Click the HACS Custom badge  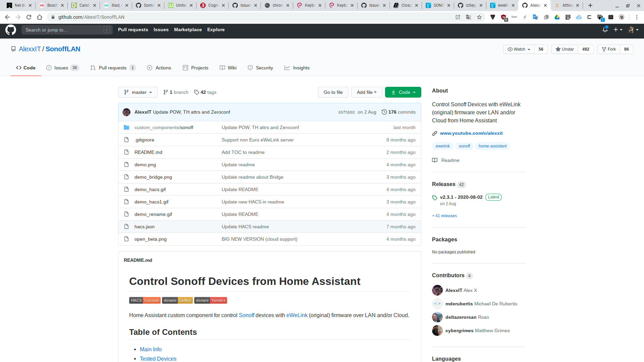tap(145, 300)
